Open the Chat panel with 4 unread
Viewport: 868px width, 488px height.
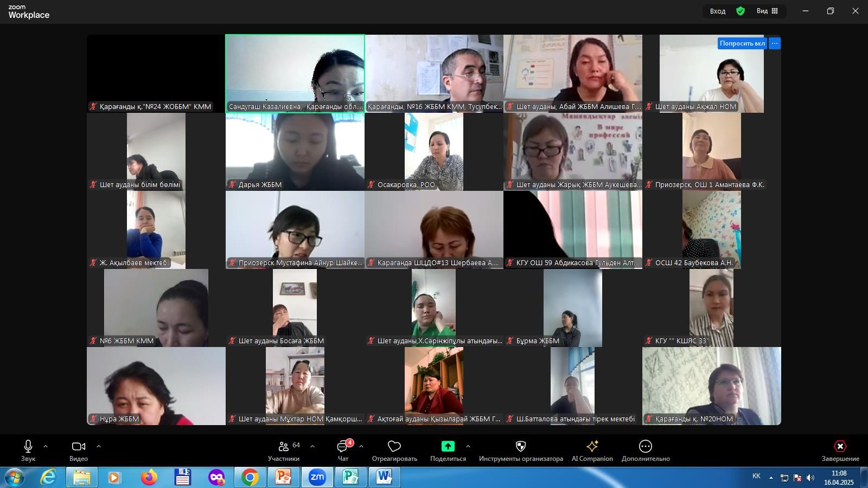tap(343, 447)
